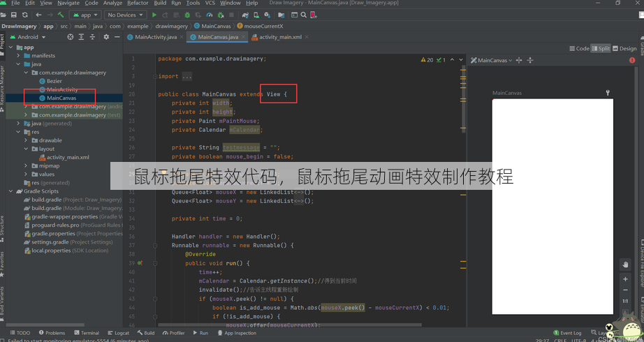Expand the import fold on line 3
The image size is (644, 342).
pyautogui.click(x=155, y=77)
